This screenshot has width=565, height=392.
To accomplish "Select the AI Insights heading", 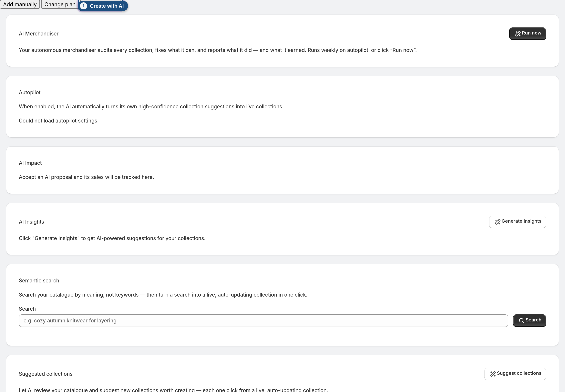I will (31, 222).
